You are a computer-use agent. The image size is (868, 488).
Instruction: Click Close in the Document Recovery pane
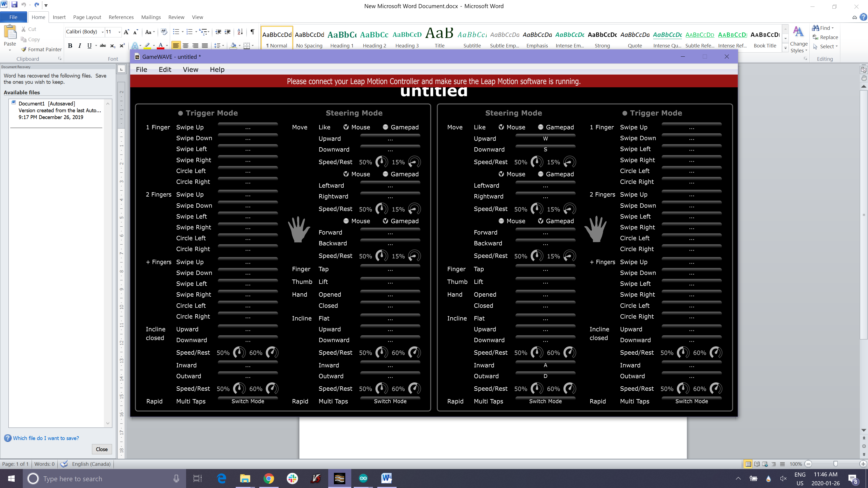101,449
